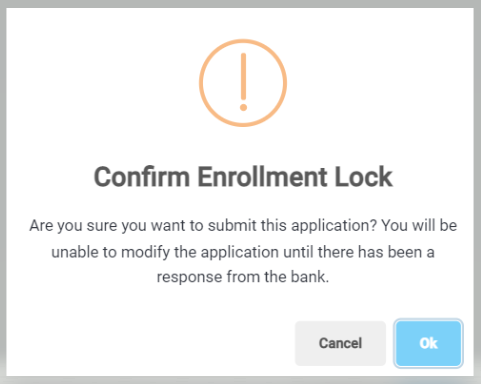Screen dimensions: 481x384
Task: Submit the application by choosing Ok
Action: point(428,343)
